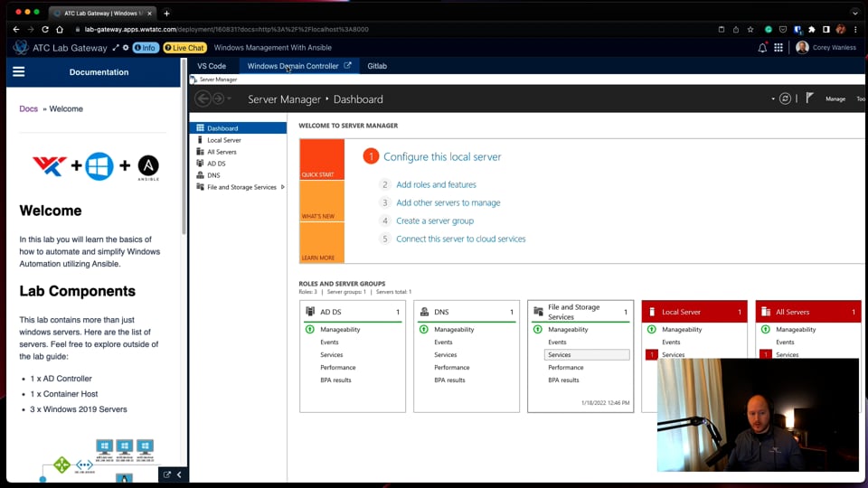Open the Server Manager navigation history dropdown

pos(229,99)
